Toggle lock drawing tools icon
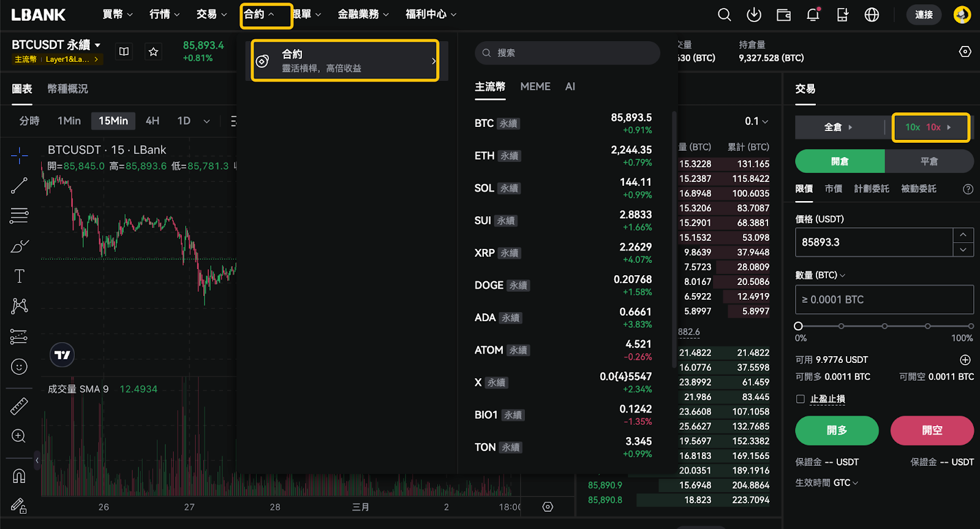Viewport: 980px width, 529px height. coord(19,506)
